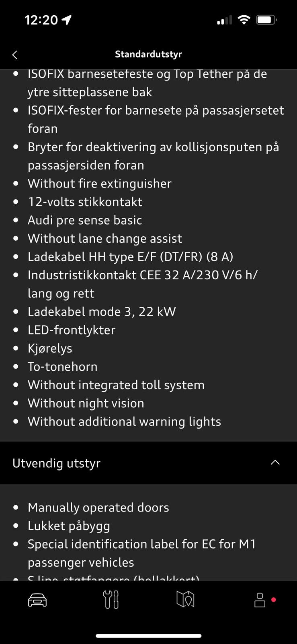Viewport: 297px width, 644px height.
Task: Tap Manually operated doors entry
Action: point(98,508)
